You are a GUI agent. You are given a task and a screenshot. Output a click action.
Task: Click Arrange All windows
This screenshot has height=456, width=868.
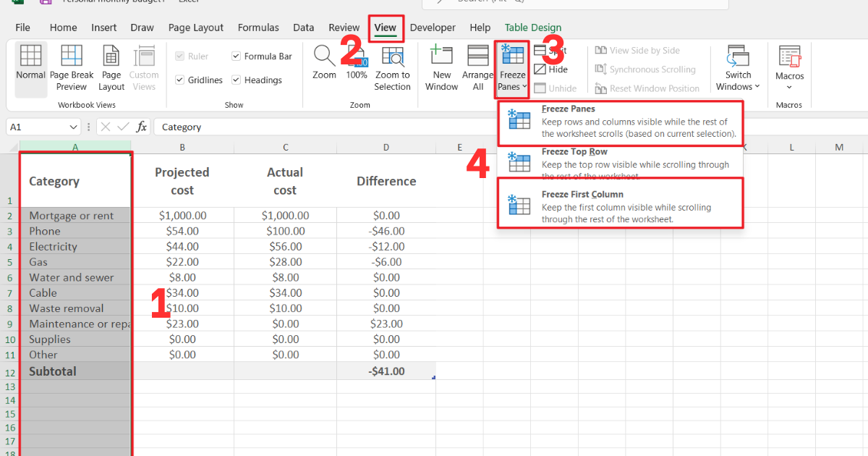coord(478,69)
